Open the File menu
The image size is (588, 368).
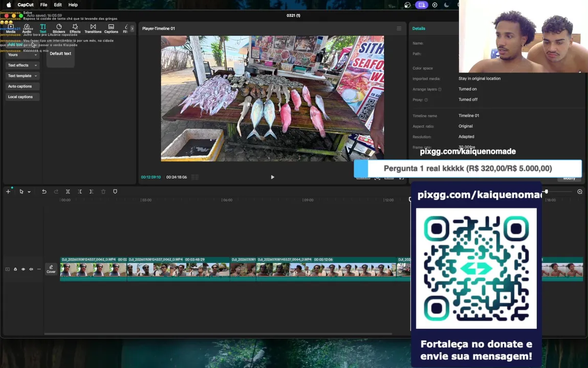tap(43, 5)
